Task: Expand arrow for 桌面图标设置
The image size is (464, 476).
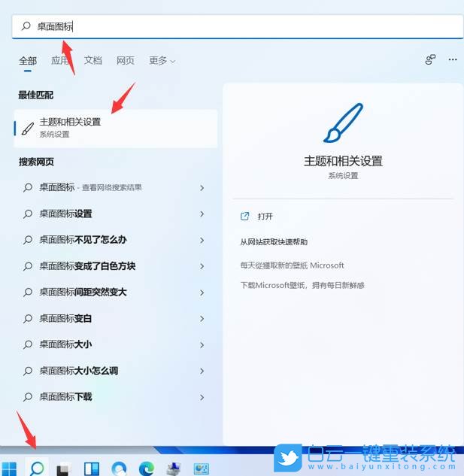Action: (x=202, y=214)
